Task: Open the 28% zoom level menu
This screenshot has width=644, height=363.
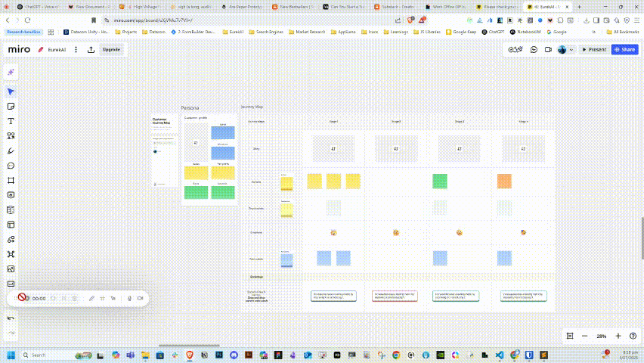Action: tap(601, 336)
